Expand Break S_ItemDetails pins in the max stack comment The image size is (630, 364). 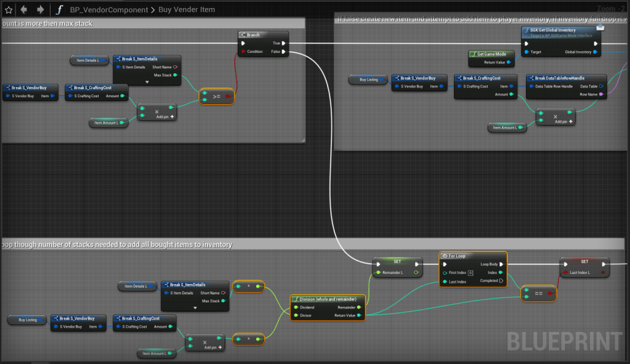point(147,82)
